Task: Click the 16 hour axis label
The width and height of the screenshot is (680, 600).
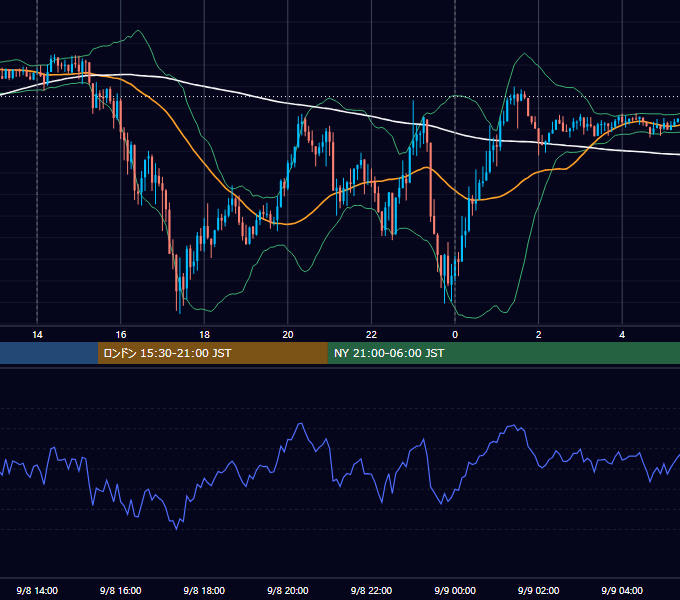Action: (121, 335)
